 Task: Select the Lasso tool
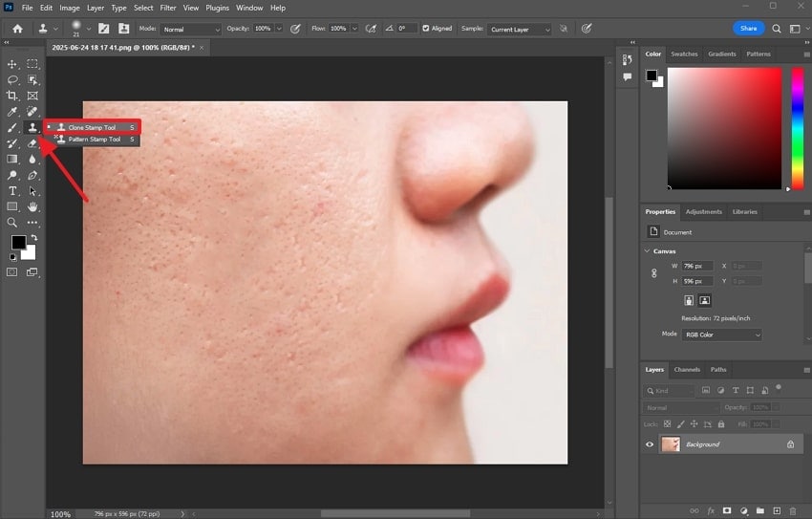11,79
